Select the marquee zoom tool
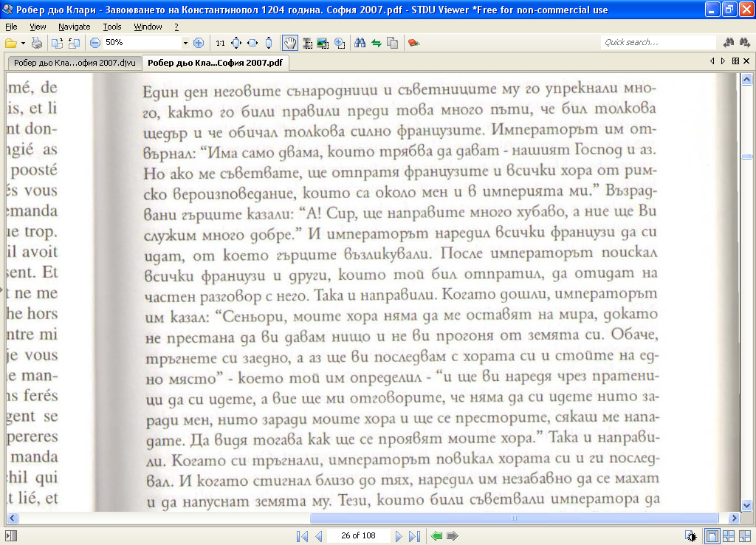756x545 pixels. (x=339, y=43)
